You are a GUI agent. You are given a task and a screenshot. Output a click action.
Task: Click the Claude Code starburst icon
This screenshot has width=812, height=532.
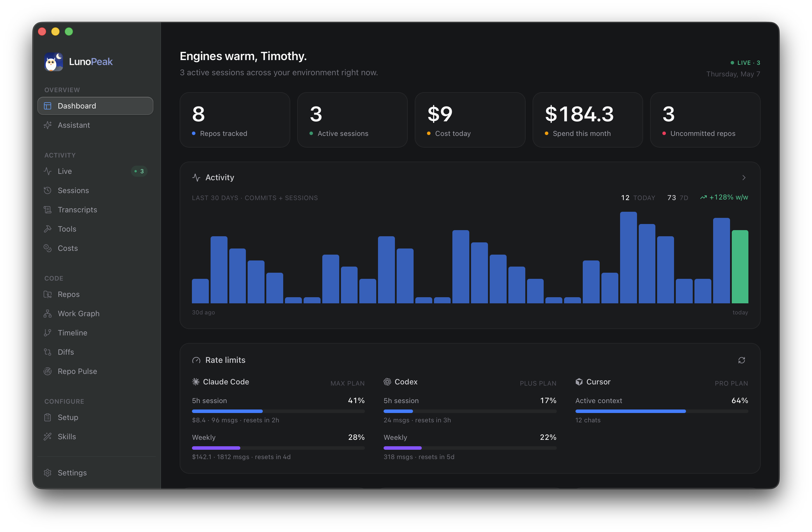tap(196, 381)
